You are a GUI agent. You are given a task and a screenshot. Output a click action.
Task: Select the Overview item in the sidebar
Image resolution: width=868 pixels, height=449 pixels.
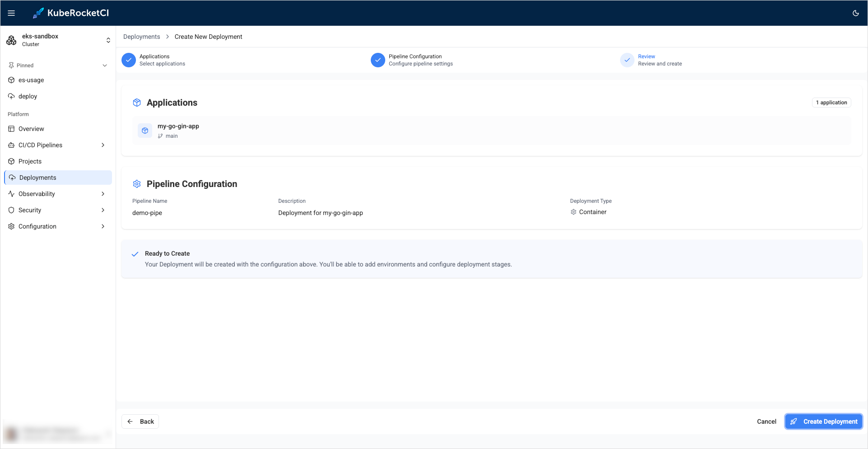(x=31, y=129)
